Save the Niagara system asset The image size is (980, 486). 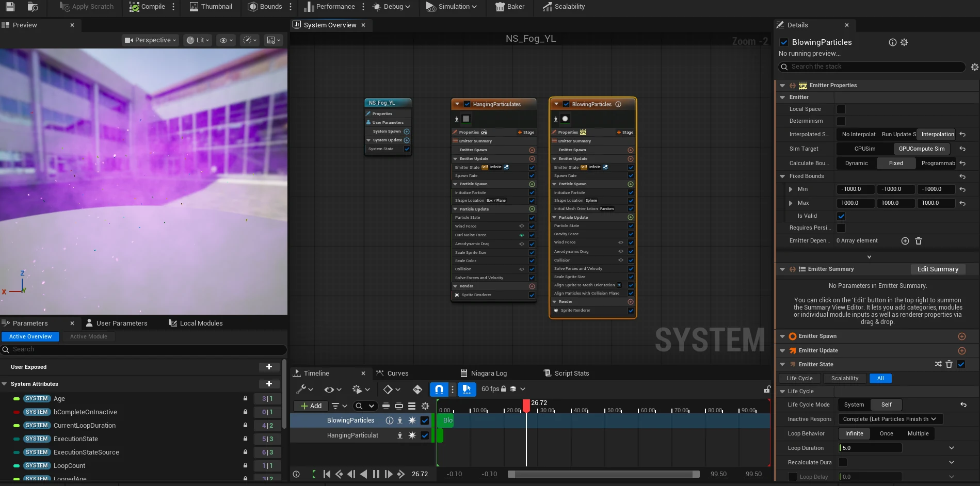point(10,7)
